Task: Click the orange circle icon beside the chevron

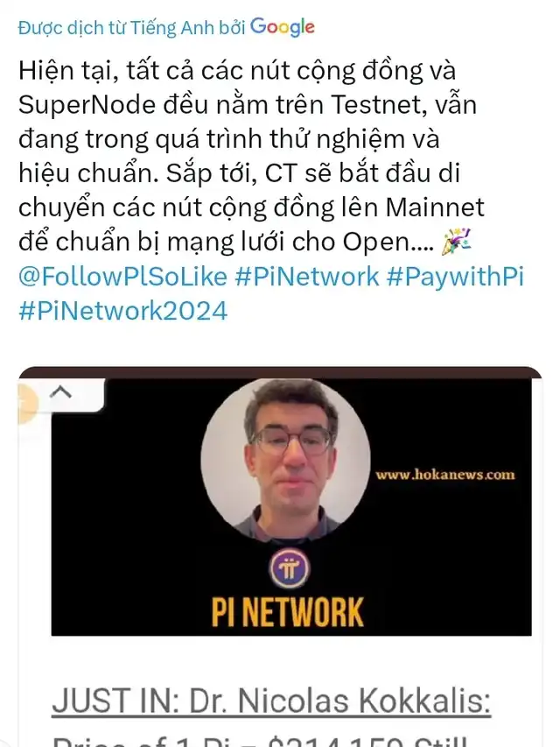Action: tap(28, 404)
